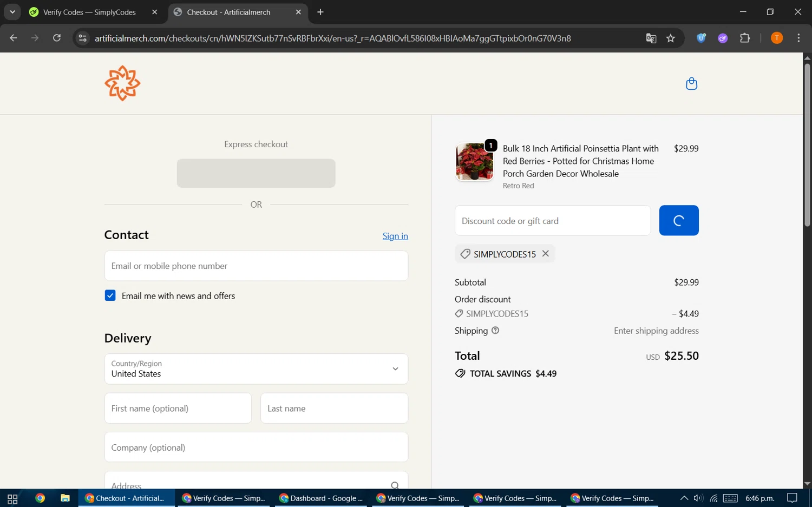Click the Apply discount button with spinner
The height and width of the screenshot is (507, 812).
(x=679, y=220)
